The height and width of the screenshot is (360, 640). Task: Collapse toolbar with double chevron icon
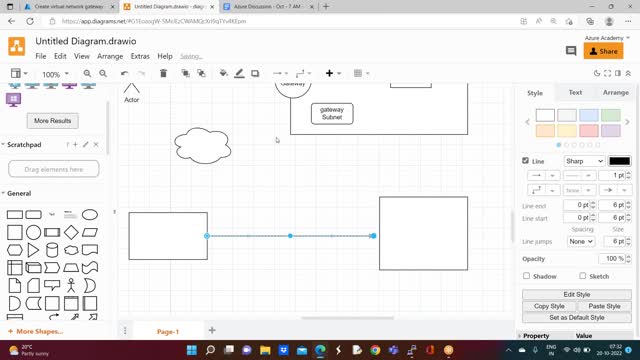click(x=628, y=73)
